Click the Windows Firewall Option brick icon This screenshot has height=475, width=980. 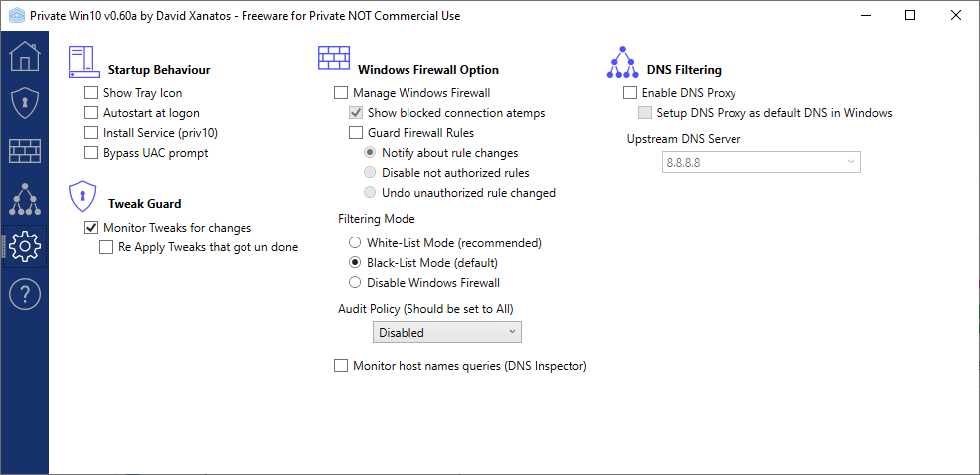pyautogui.click(x=334, y=58)
